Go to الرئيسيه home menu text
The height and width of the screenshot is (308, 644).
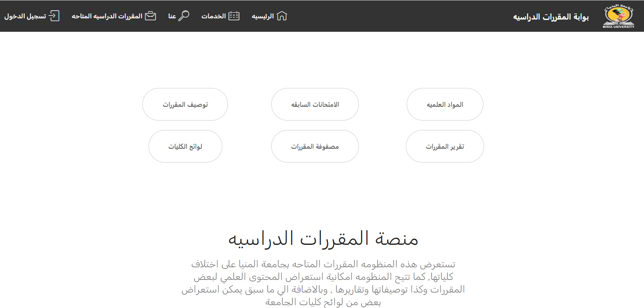(x=263, y=16)
